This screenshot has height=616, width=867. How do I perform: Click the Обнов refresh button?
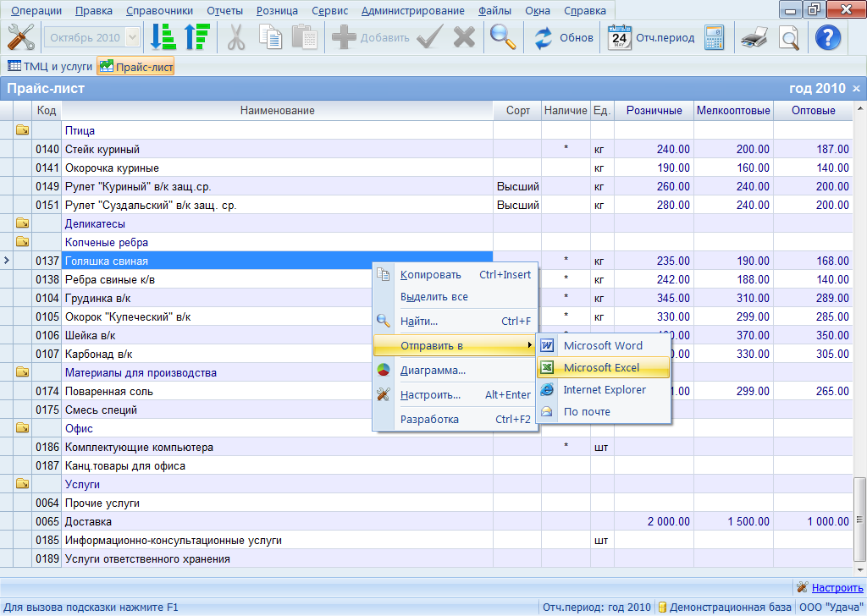pyautogui.click(x=564, y=37)
